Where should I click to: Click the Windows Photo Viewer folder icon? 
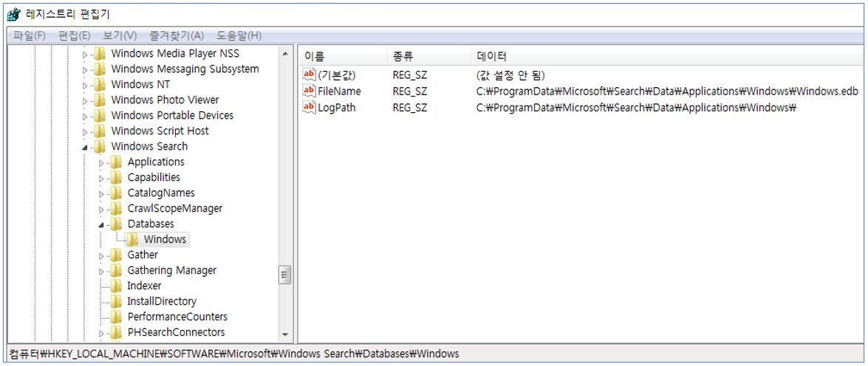pyautogui.click(x=99, y=100)
